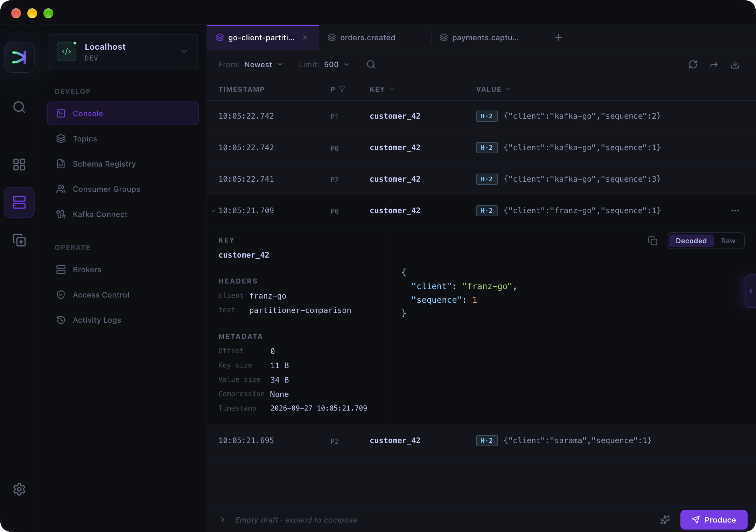The height and width of the screenshot is (532, 756).
Task: Open the Limit: 500 dropdown
Action: [324, 64]
